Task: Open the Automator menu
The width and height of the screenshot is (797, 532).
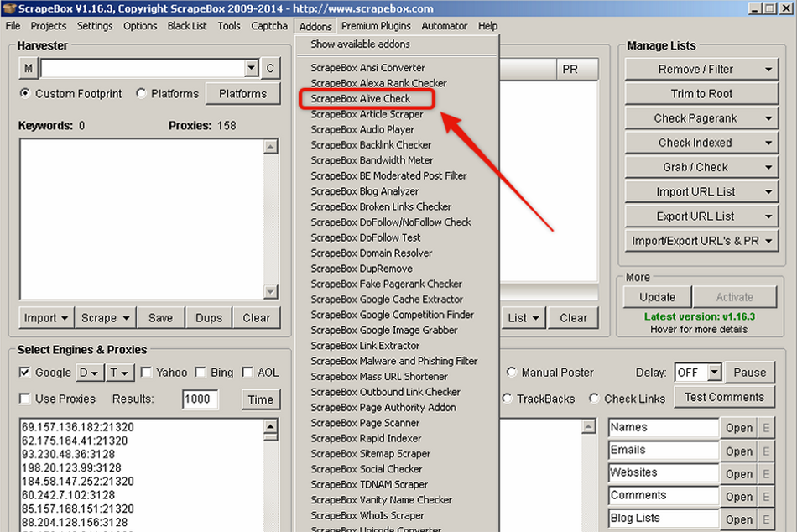Action: tap(445, 26)
